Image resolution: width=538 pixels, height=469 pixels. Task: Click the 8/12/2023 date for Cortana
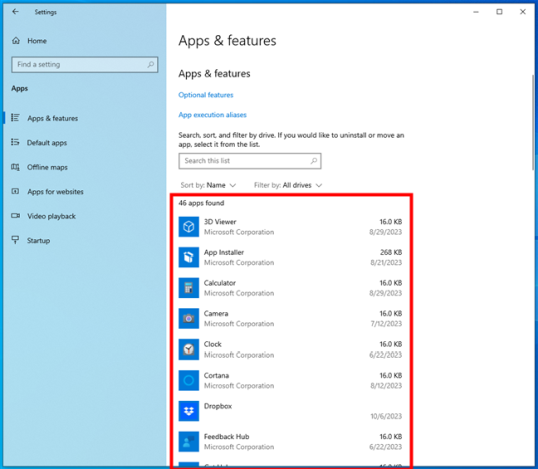point(386,386)
